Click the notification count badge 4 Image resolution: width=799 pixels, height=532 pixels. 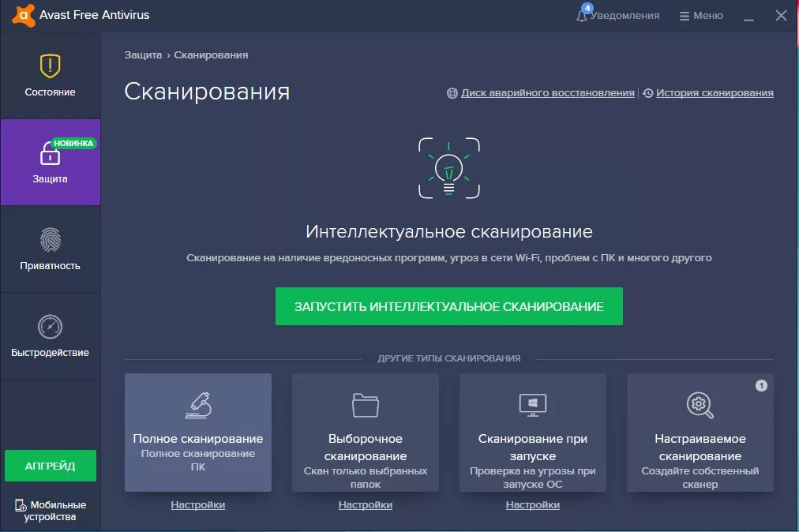(x=587, y=8)
